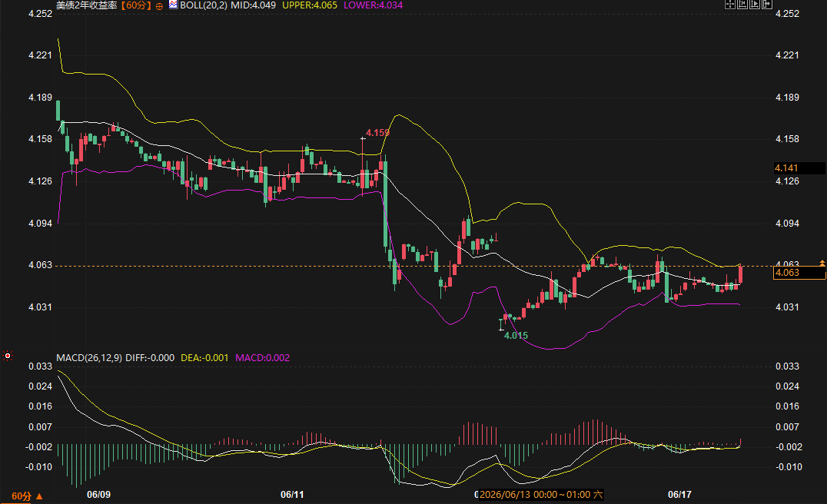Click the red gear icon beside MACD panel
The width and height of the screenshot is (827, 504).
(8, 356)
